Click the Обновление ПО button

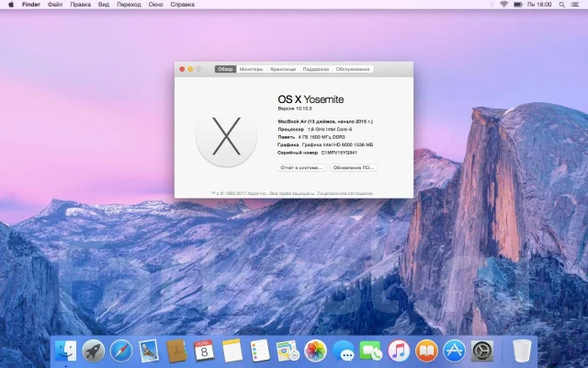354,167
